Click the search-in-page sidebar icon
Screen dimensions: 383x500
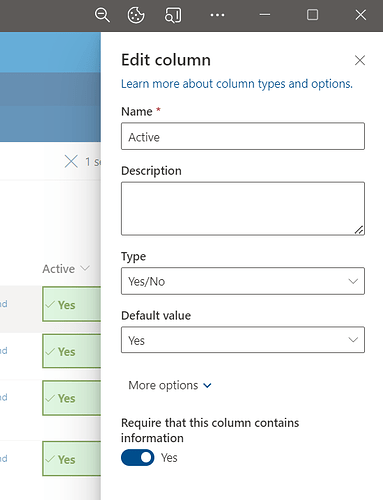(173, 15)
